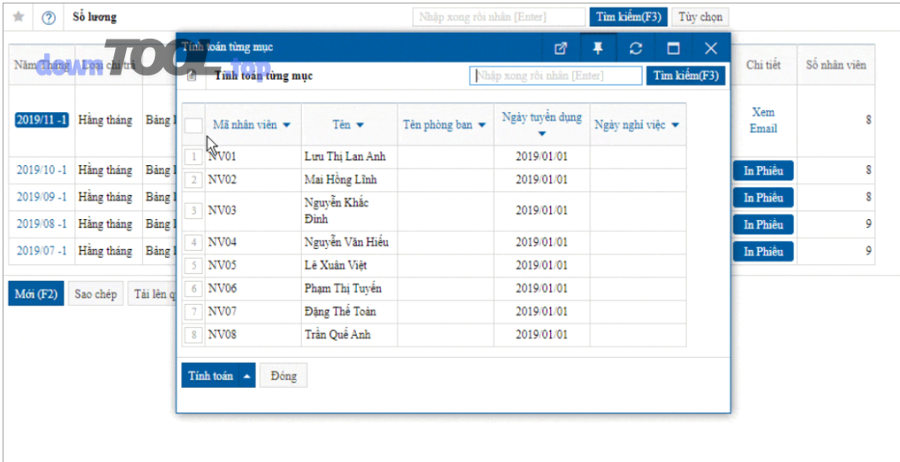
Task: Open dialog in new window icon
Action: tap(561, 48)
